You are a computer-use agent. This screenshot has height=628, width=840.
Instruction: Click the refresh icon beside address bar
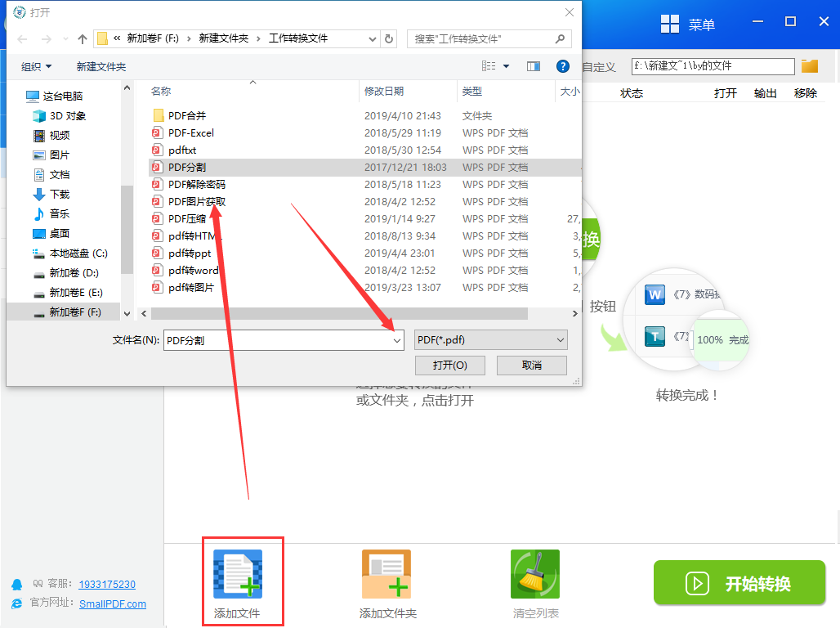(x=389, y=38)
